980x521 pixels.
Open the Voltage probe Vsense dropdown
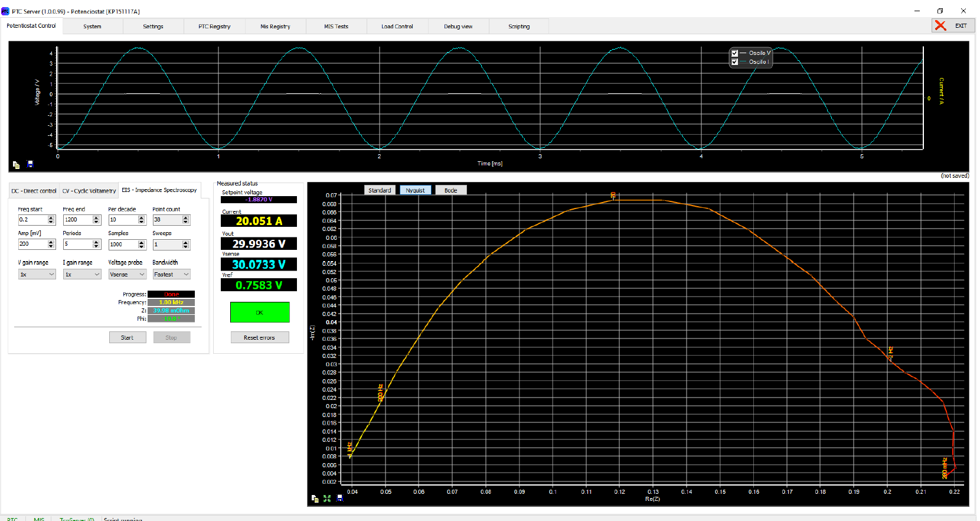127,274
